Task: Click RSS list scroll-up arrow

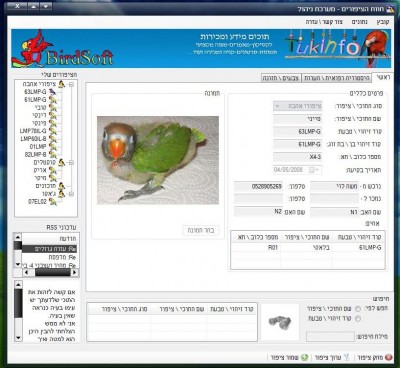Action: (18, 237)
